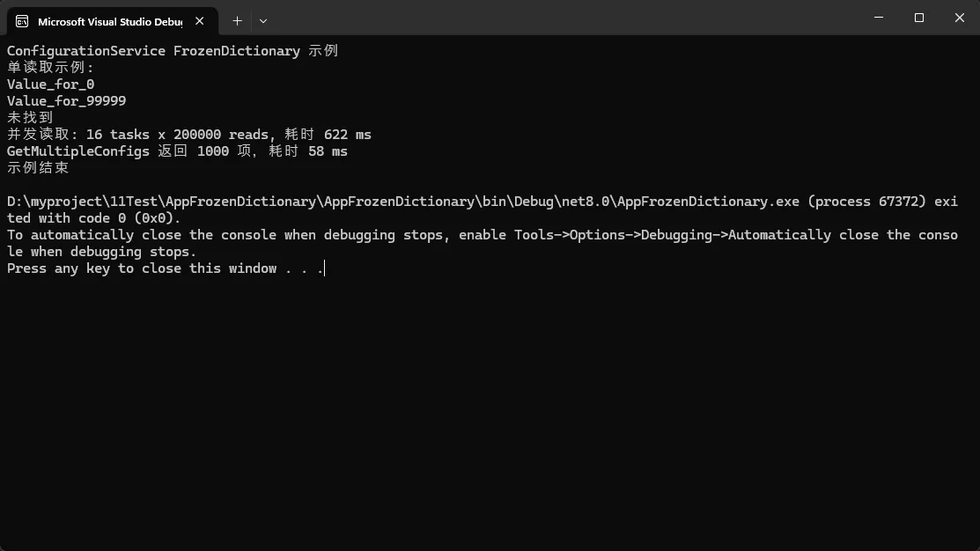This screenshot has height=551, width=980.
Task: Click the ConfigurationService FrozenDictionary header line
Action: point(173,51)
